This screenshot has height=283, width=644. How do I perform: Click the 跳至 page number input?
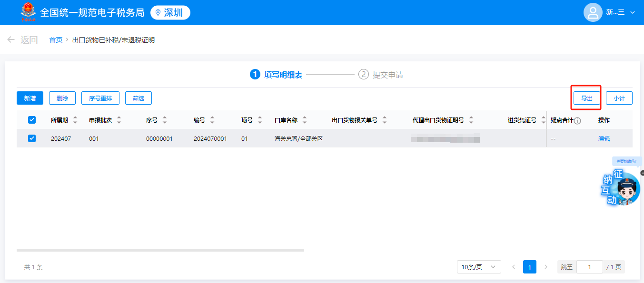[589, 267]
